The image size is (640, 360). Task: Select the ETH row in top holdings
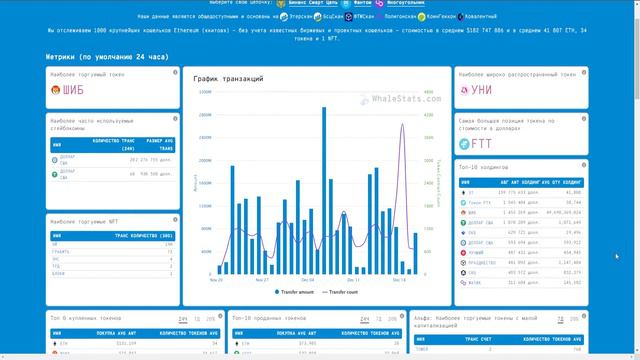(x=521, y=193)
